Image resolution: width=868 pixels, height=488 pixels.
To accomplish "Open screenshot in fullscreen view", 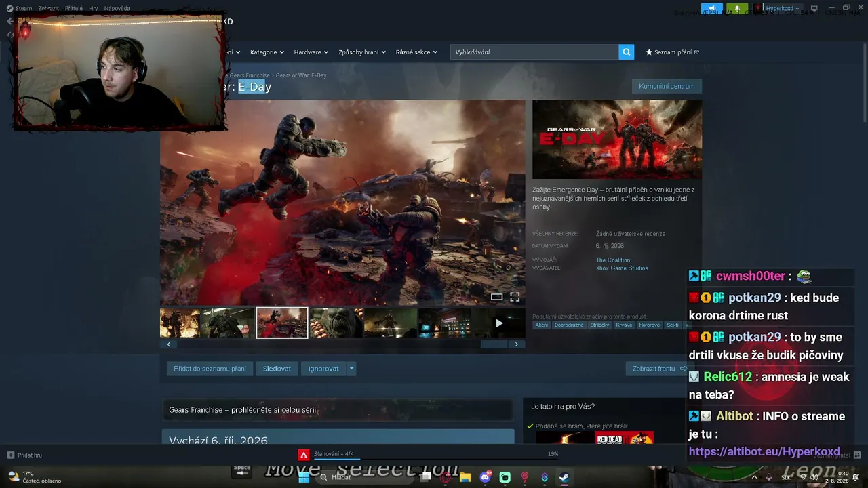I will 515,297.
